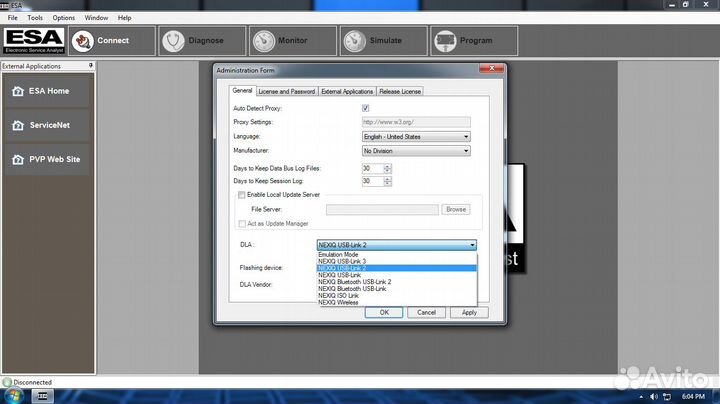The height and width of the screenshot is (404, 720).
Task: Click the File Server path field
Action: 382,209
